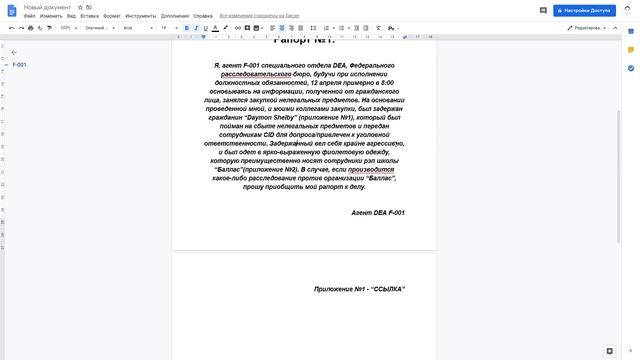This screenshot has height=360, width=640.
Task: Insert an image from toolbar
Action: click(256, 28)
